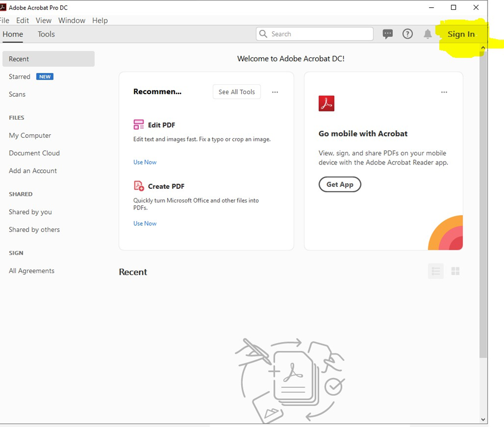Click the Get App button
Image resolution: width=504 pixels, height=427 pixels.
(340, 184)
